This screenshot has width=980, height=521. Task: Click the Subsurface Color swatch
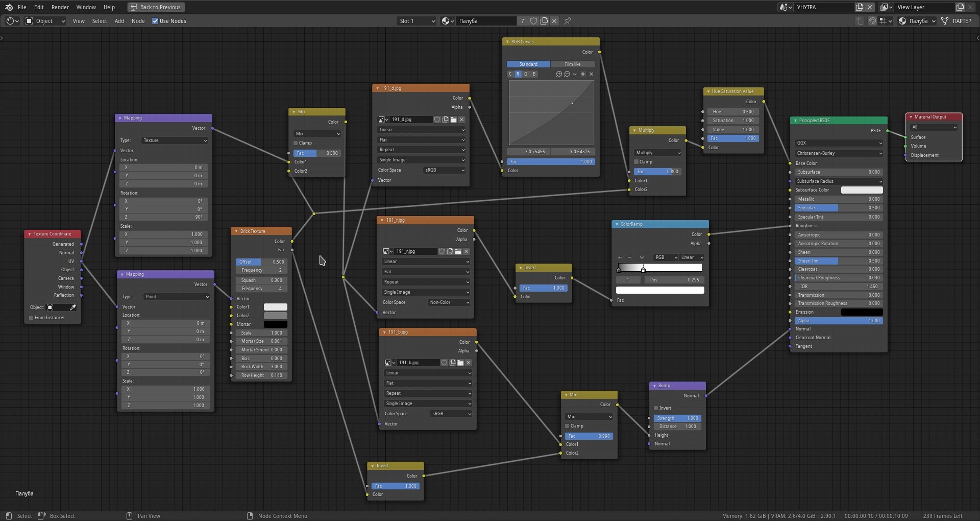tap(861, 190)
